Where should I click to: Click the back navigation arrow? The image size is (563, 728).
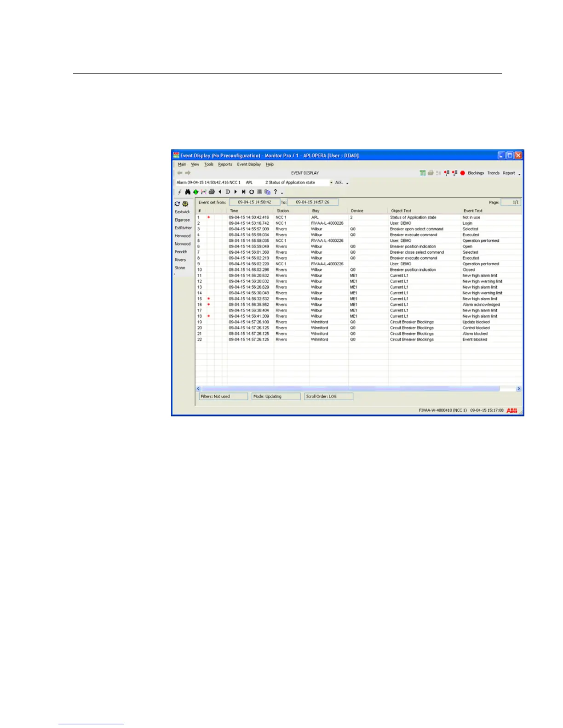[180, 173]
